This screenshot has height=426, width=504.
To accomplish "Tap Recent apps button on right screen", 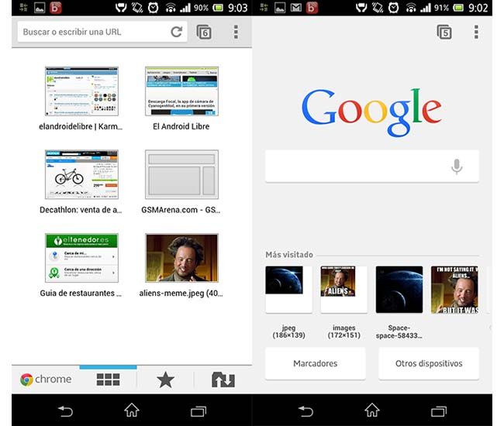I will (x=439, y=411).
